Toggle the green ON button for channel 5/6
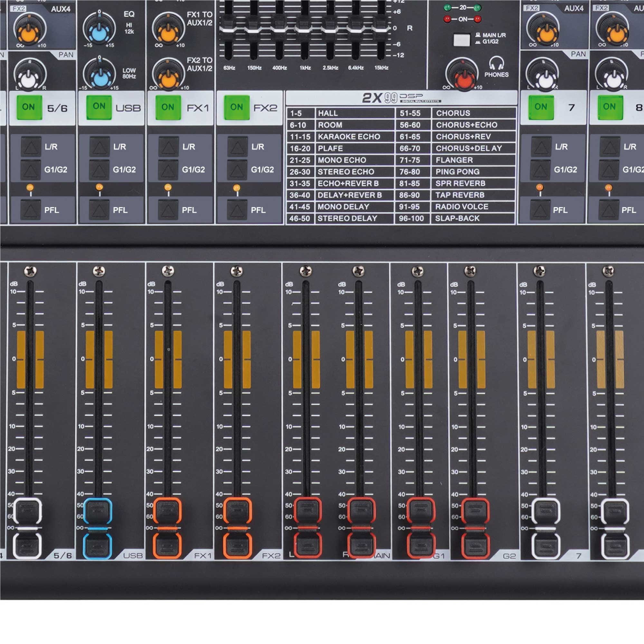This screenshot has height=644, width=644. tap(29, 107)
